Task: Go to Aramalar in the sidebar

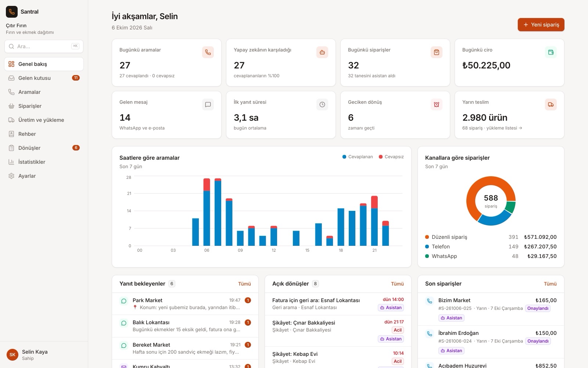Action: click(x=44, y=92)
